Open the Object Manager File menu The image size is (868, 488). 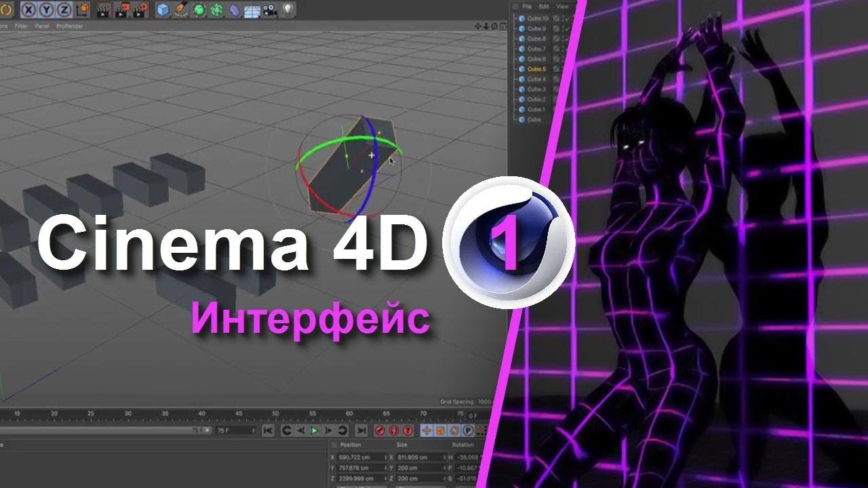coord(527,6)
